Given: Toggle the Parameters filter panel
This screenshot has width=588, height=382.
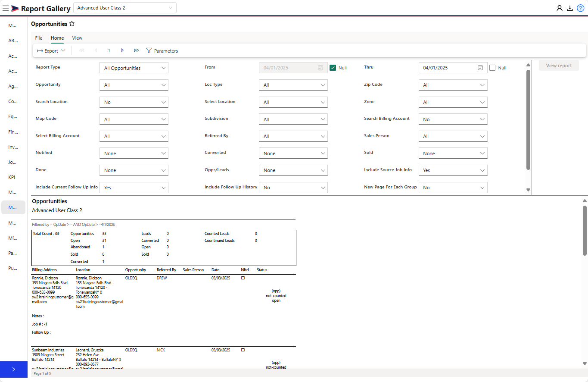Looking at the screenshot, I should [x=162, y=51].
